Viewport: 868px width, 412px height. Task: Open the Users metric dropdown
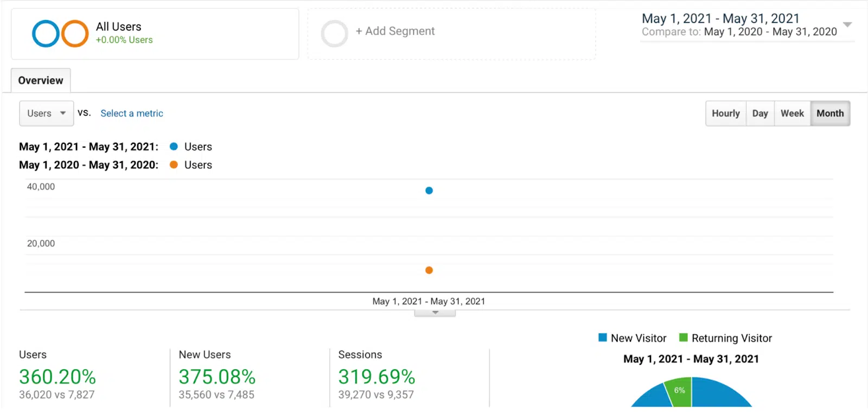coord(47,113)
